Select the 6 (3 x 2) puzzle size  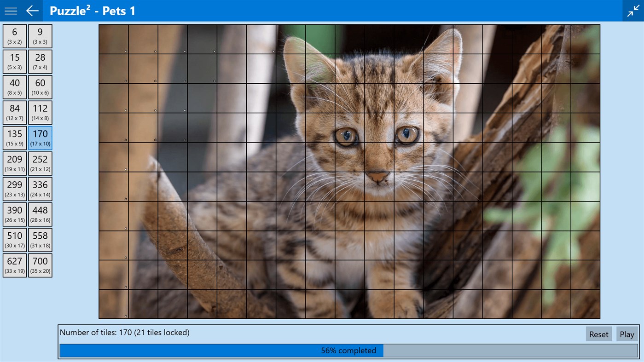(x=14, y=35)
